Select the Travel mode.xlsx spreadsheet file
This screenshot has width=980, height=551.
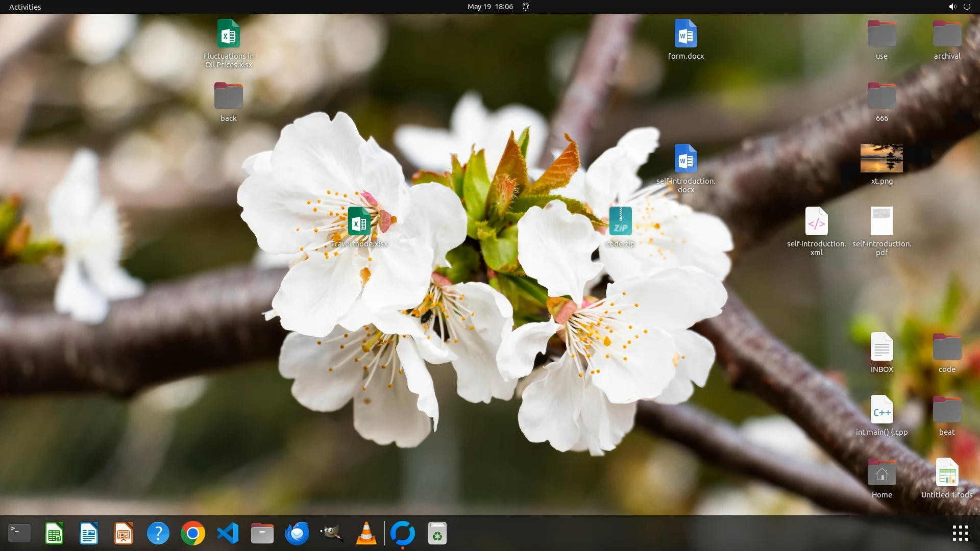[359, 221]
